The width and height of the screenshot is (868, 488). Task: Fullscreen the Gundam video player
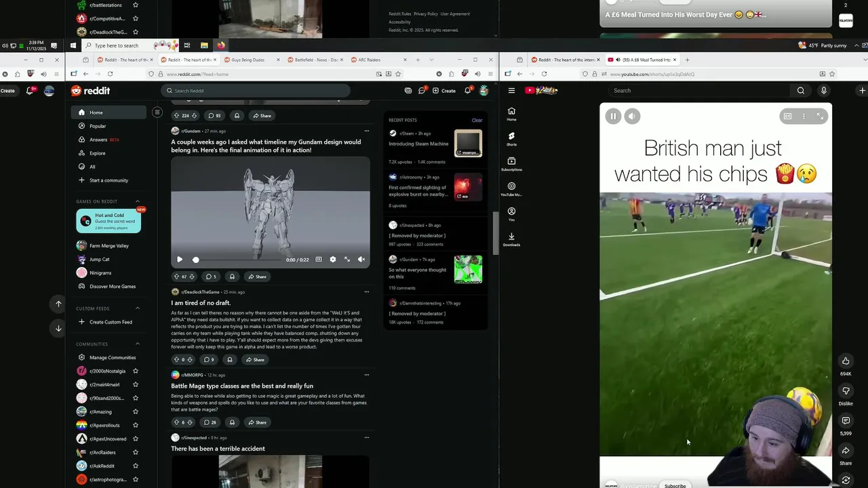[x=347, y=260]
